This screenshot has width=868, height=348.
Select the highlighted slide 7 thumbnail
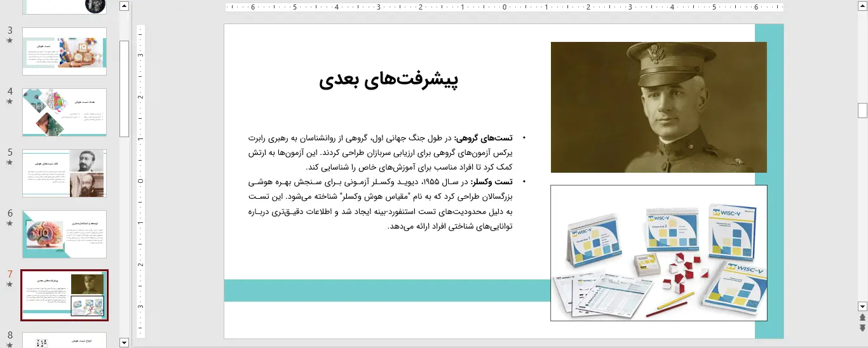[65, 295]
